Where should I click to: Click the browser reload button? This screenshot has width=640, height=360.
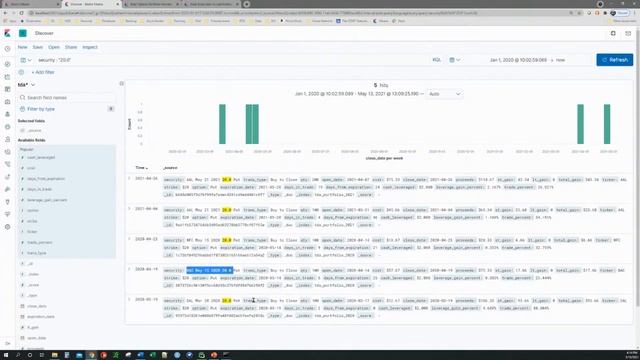click(x=21, y=13)
